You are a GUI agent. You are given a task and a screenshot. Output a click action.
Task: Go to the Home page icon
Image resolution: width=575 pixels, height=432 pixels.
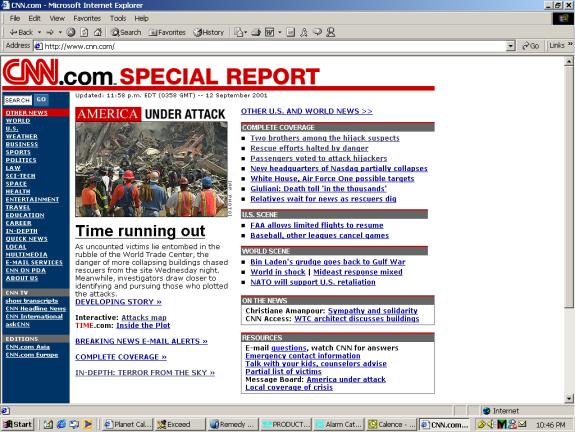click(x=98, y=32)
